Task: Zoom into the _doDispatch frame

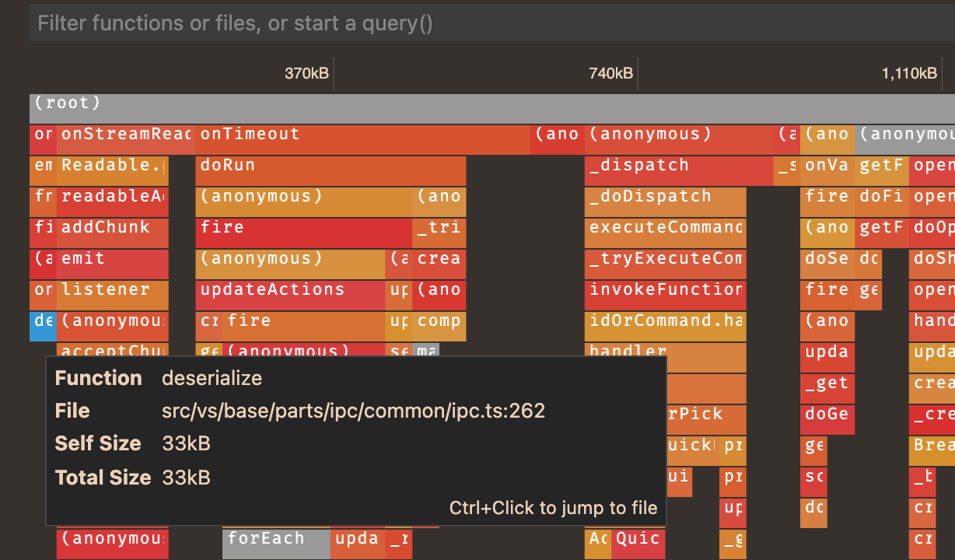Action: pyautogui.click(x=665, y=196)
